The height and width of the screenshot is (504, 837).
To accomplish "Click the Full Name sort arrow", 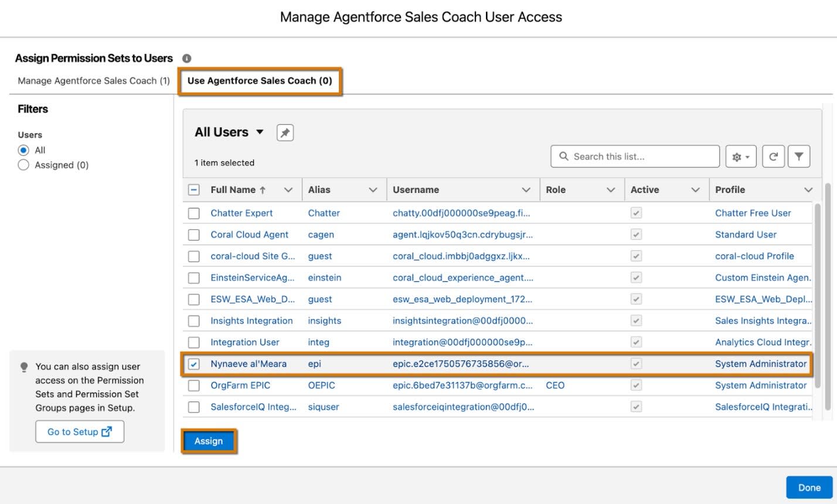I will 263,190.
